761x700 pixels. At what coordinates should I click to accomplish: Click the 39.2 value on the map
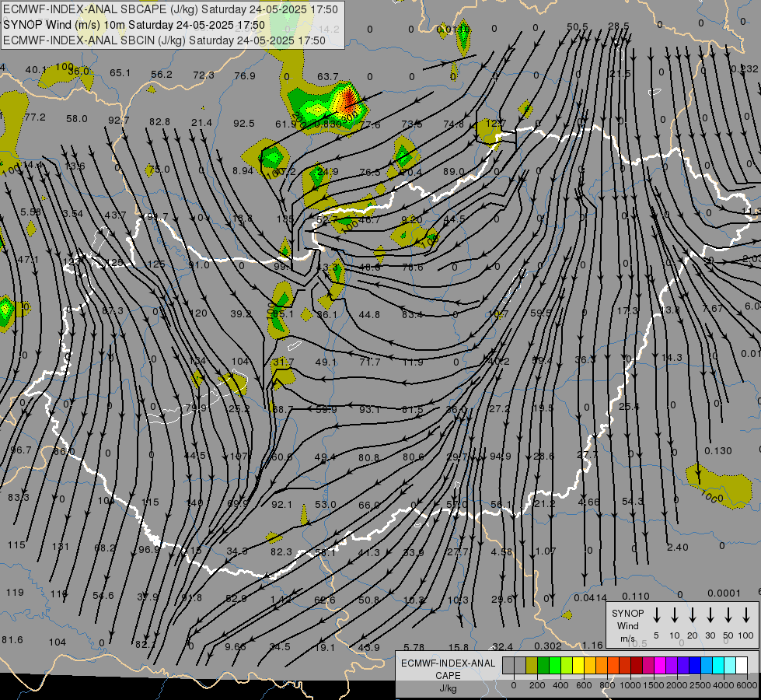(x=241, y=313)
